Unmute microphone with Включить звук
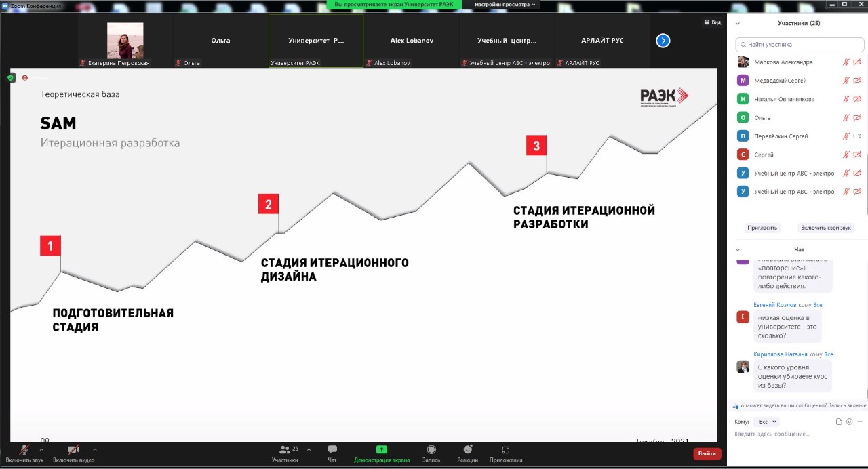This screenshot has width=868, height=469. [x=24, y=450]
